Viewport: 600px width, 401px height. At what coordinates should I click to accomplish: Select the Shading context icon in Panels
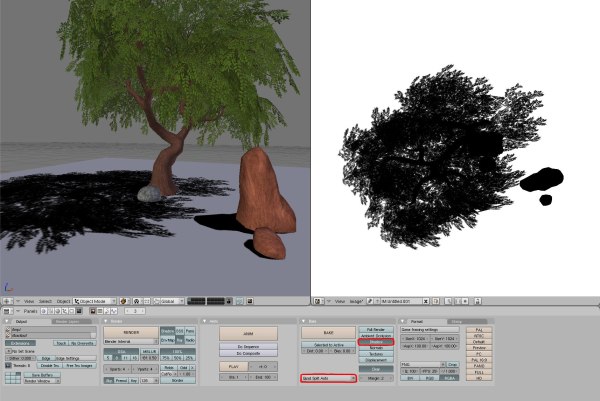58,311
